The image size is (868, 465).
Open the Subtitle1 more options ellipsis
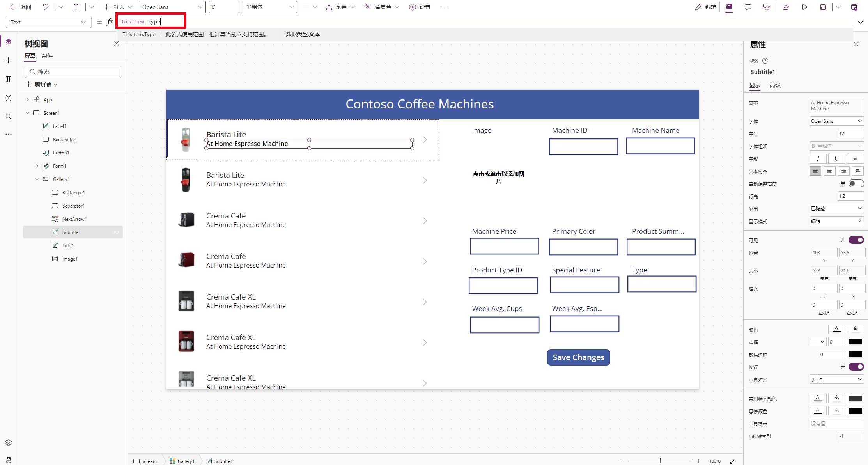tap(115, 232)
